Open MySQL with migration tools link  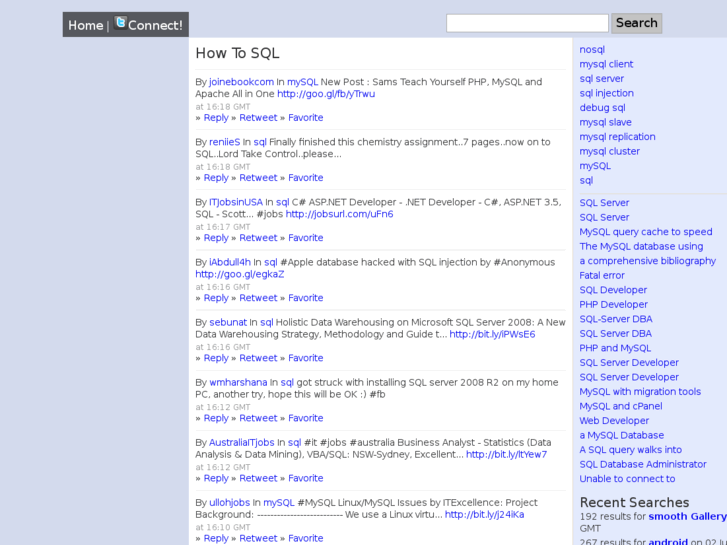[x=640, y=392]
